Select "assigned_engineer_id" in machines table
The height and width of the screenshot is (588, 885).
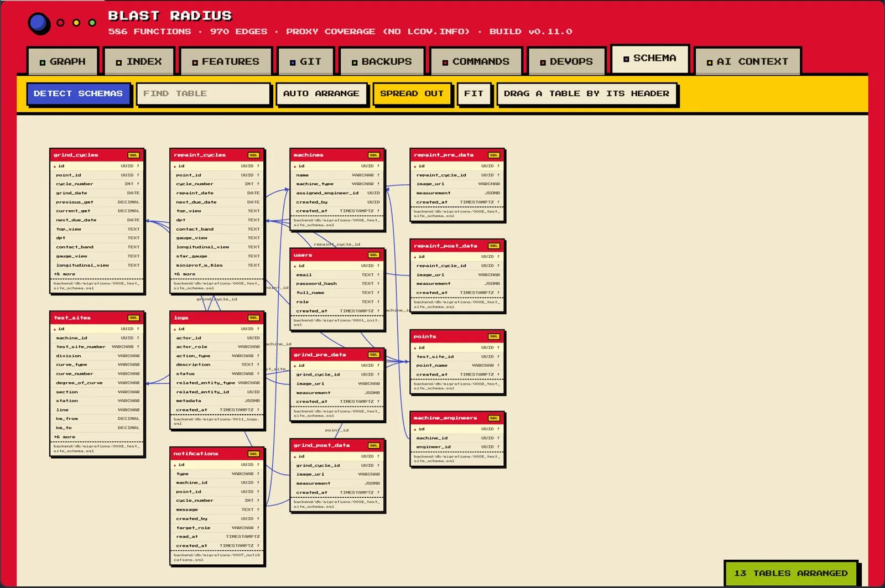(337, 193)
